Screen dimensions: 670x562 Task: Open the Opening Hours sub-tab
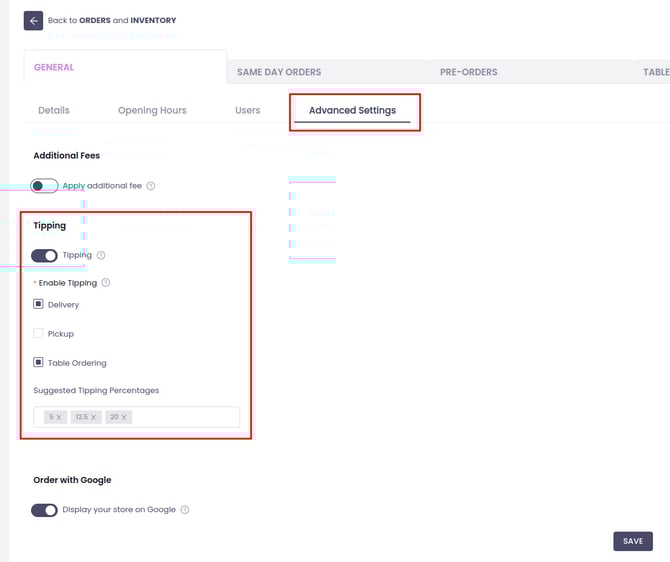tap(152, 110)
